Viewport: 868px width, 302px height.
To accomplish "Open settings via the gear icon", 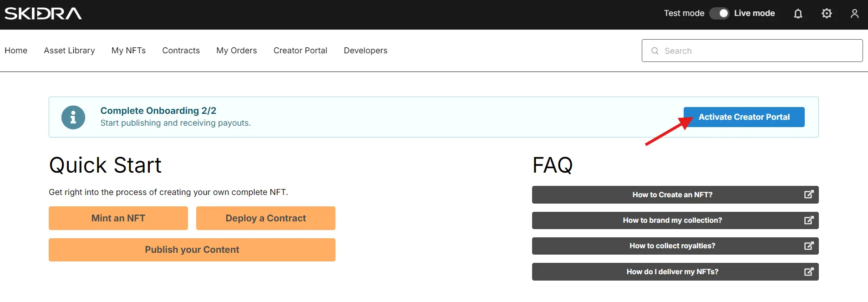I will pos(827,14).
